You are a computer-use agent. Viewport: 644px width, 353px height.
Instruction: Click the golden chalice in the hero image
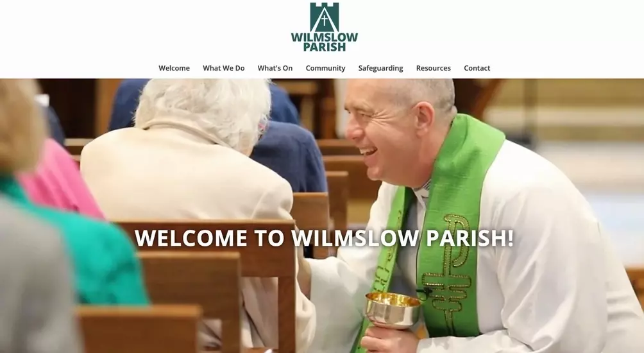click(393, 311)
